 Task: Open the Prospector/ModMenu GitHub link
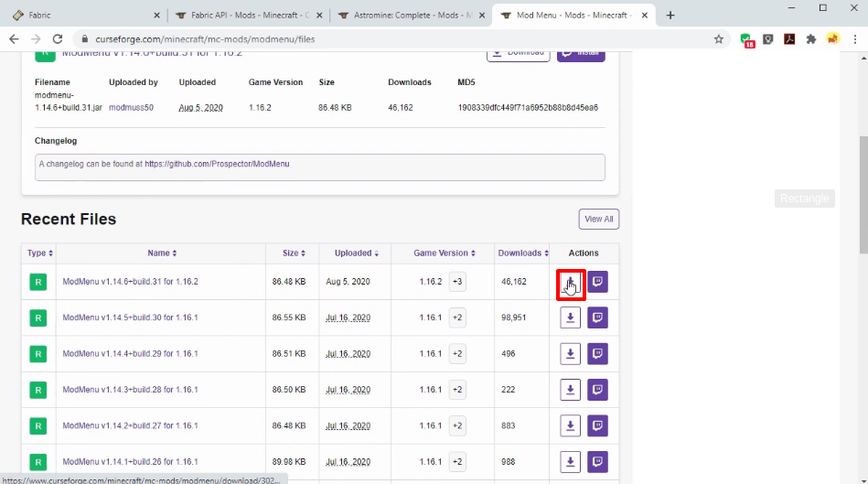pos(217,164)
